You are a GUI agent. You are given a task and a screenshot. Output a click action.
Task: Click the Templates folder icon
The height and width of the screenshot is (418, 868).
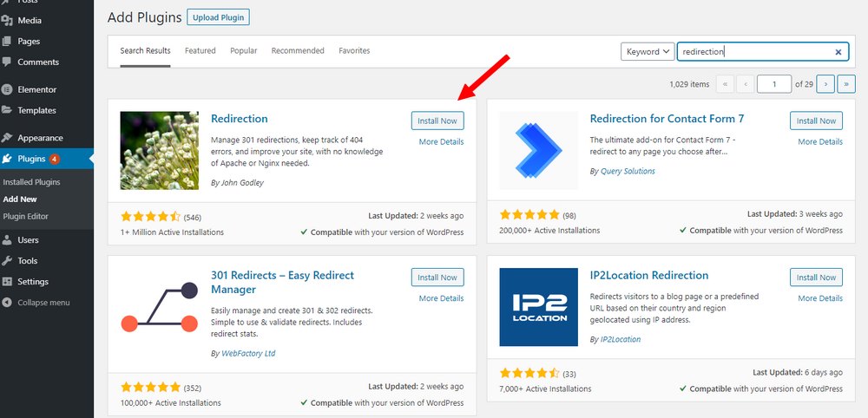(7, 110)
